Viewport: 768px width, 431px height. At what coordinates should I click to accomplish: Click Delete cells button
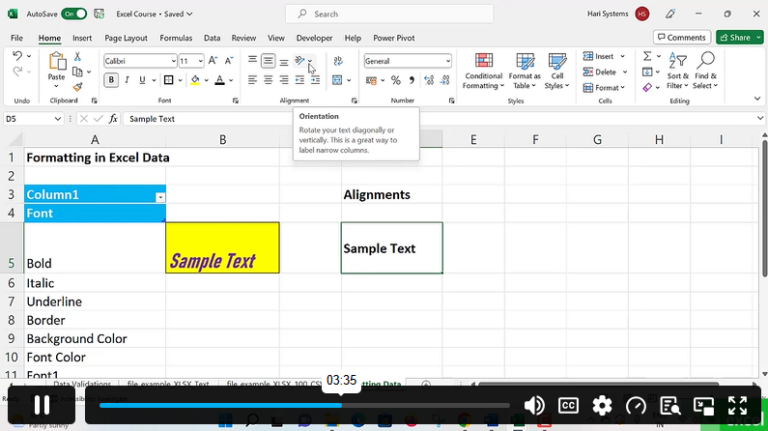[x=600, y=72]
